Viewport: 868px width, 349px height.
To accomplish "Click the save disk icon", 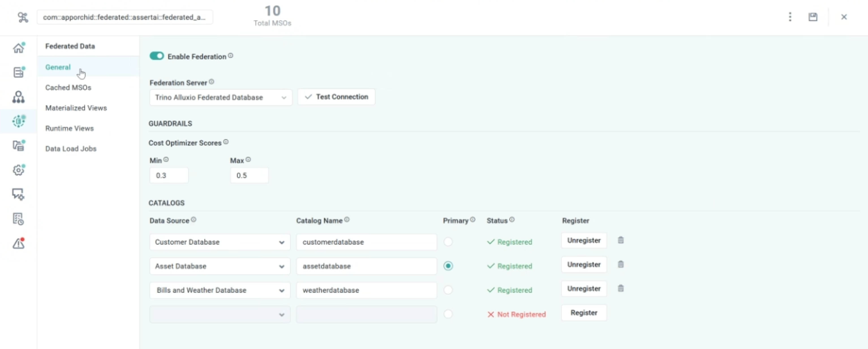I will tap(813, 17).
